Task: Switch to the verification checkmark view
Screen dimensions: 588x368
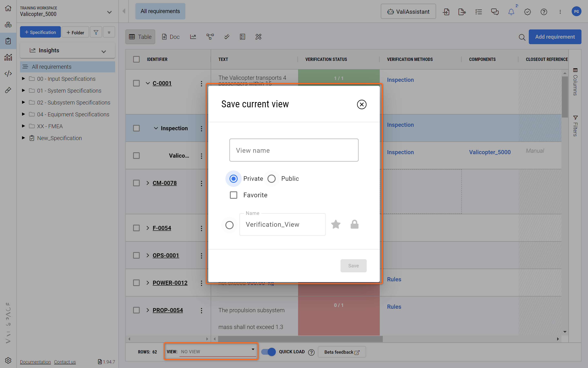Action: click(x=227, y=37)
